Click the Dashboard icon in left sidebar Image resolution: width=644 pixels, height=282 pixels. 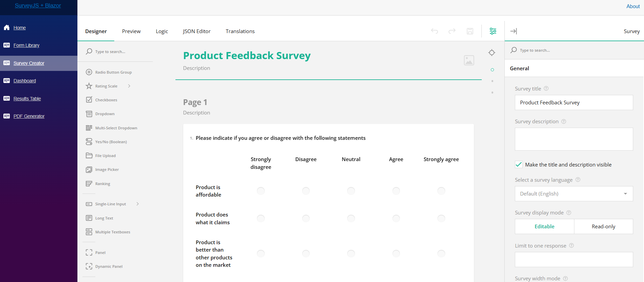pos(7,80)
